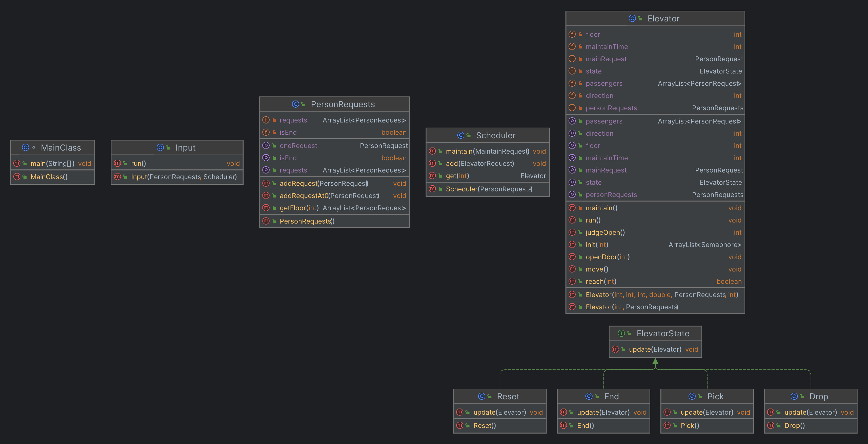Click the class icon beside Scheduler header

tap(461, 135)
